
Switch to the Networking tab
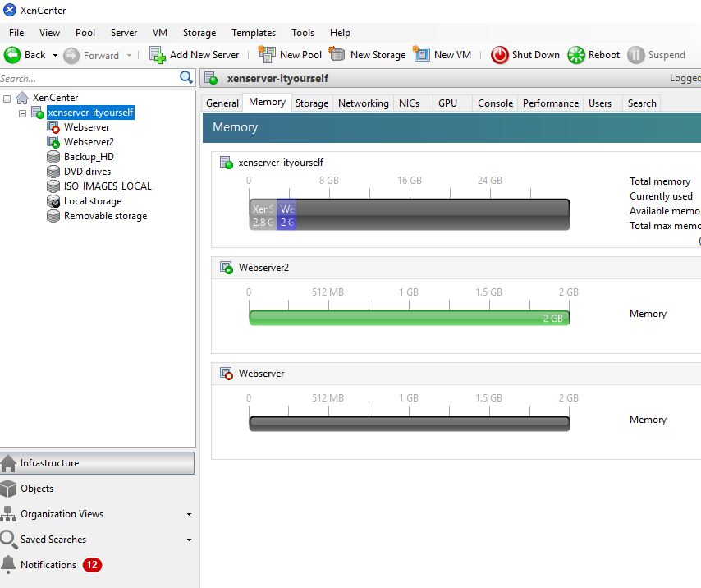click(x=364, y=103)
